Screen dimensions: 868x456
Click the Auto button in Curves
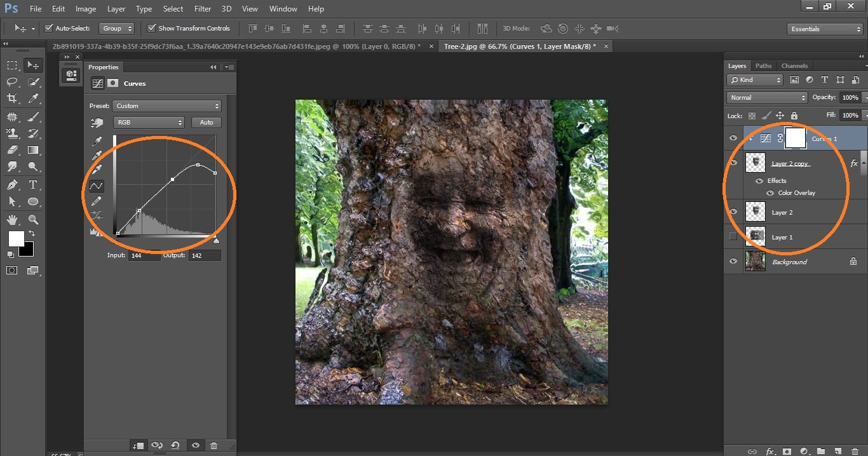coord(206,122)
